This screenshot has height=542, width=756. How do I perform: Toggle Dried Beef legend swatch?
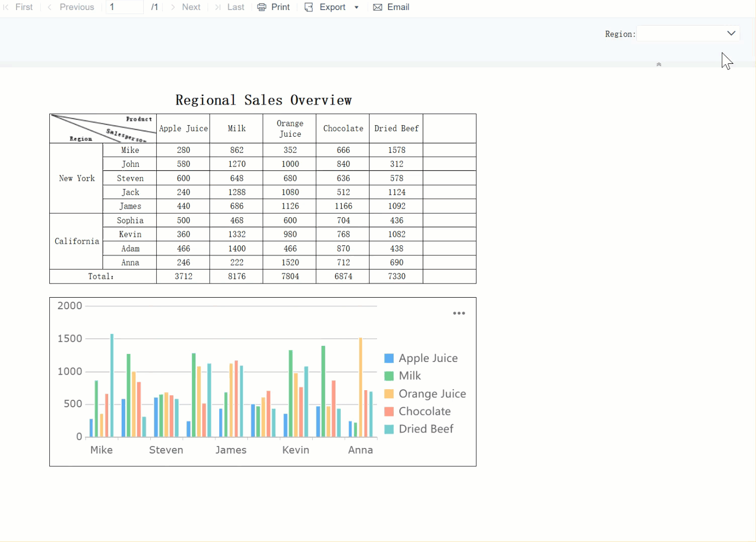(389, 429)
